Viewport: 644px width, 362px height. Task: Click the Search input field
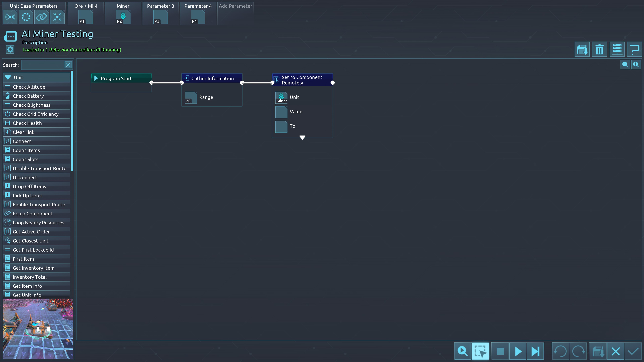click(x=43, y=65)
